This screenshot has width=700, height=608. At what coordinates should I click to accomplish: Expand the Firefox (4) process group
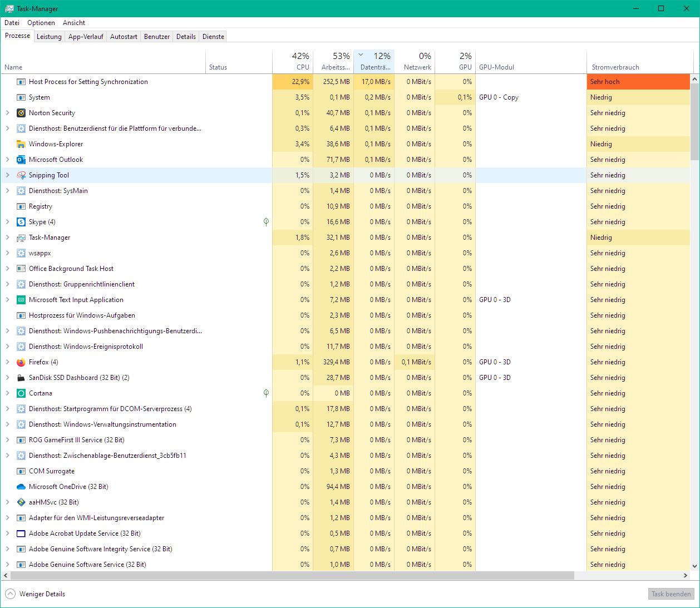7,362
